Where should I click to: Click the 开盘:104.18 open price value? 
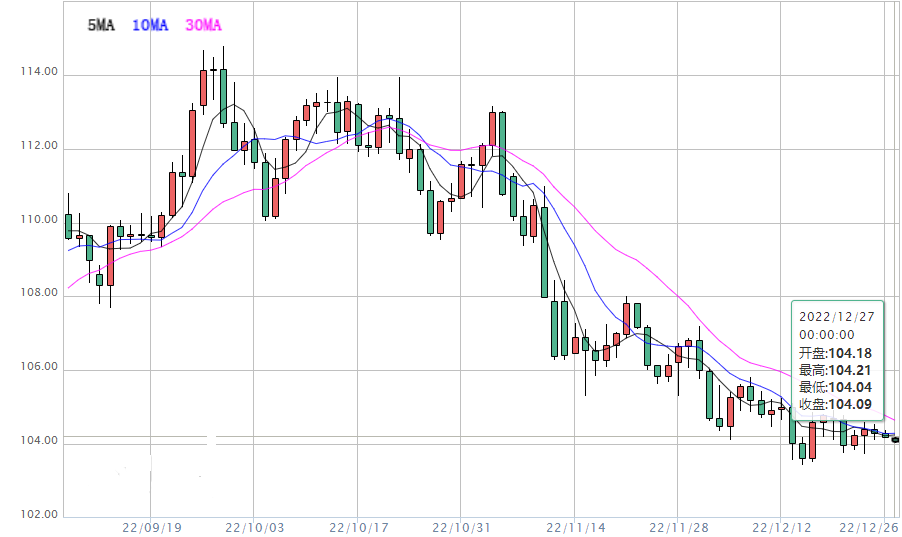(835, 353)
